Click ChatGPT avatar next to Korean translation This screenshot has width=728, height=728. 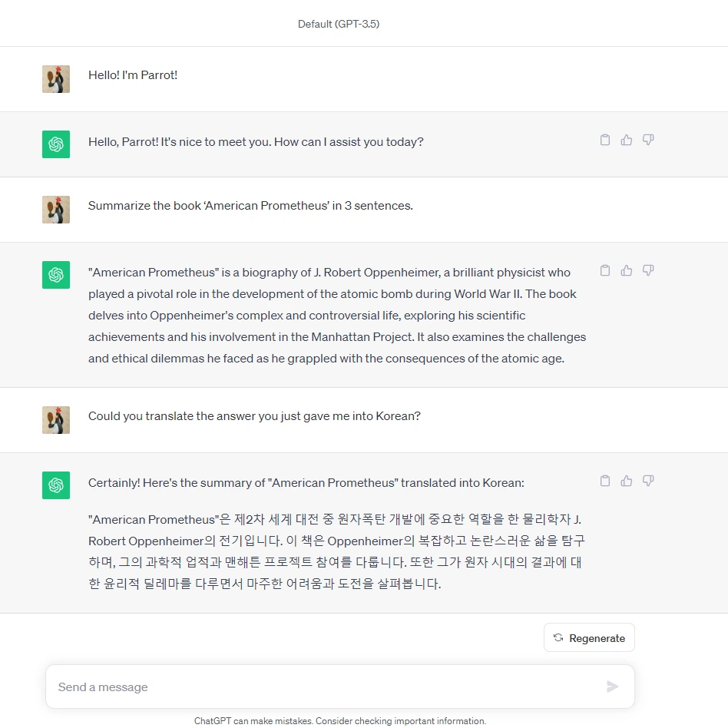[56, 485]
